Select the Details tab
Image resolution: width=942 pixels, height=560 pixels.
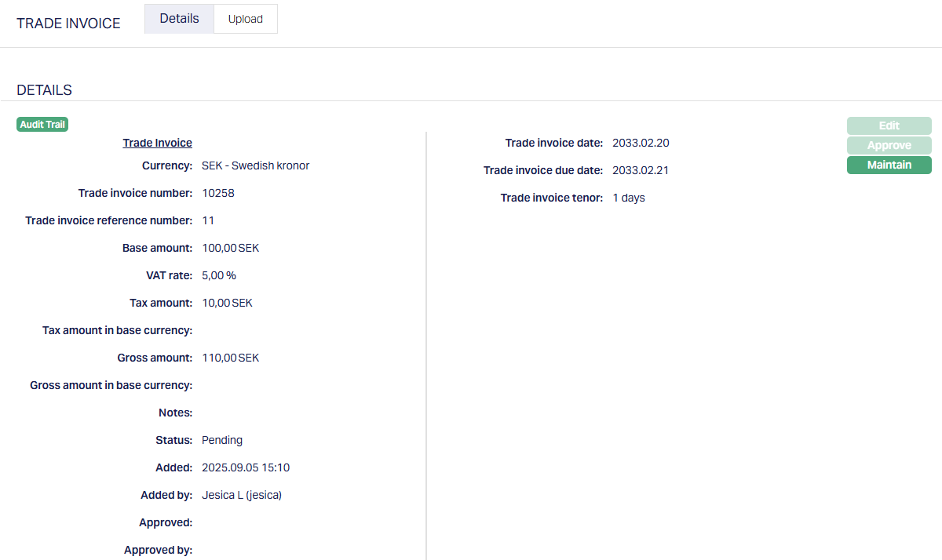tap(179, 19)
